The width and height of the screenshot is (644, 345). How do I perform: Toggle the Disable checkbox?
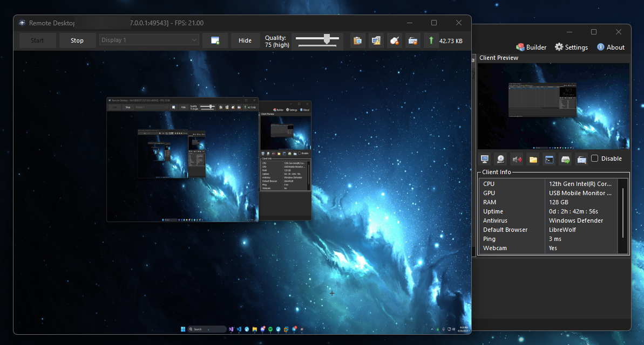click(x=595, y=158)
